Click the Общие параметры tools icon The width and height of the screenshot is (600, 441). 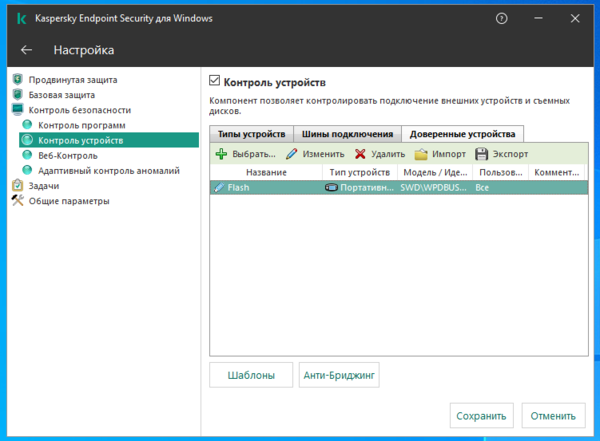click(17, 200)
